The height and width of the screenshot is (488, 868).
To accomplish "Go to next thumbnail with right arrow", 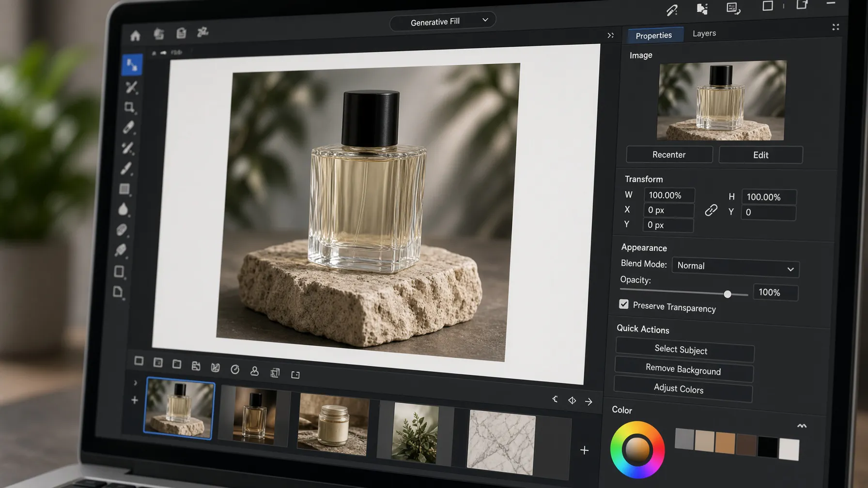I will tap(589, 401).
